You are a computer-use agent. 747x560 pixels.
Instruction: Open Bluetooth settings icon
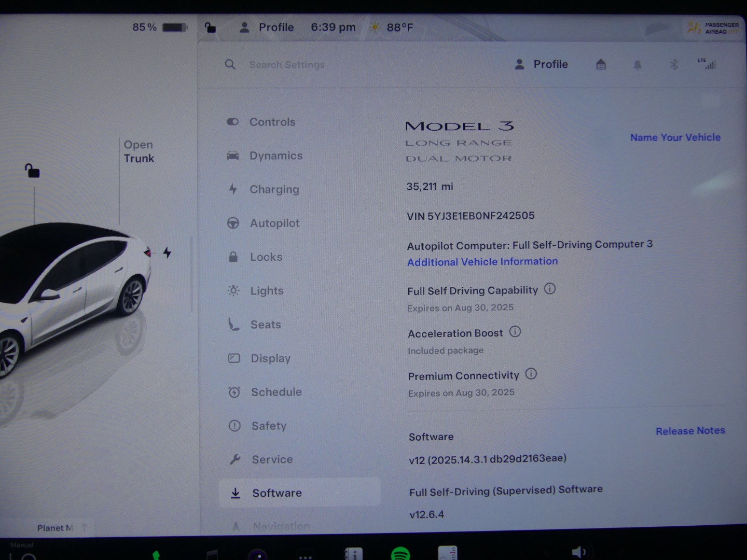point(674,64)
